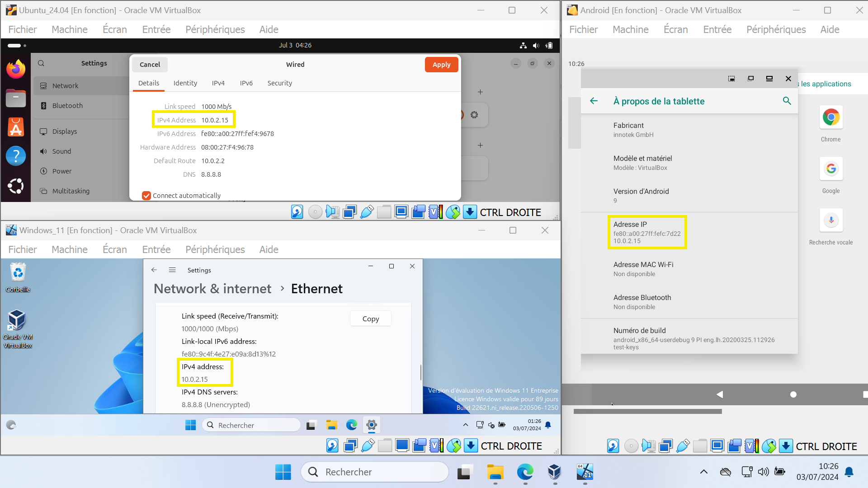
Task: Tap Android back navigation triangle
Action: tap(720, 394)
